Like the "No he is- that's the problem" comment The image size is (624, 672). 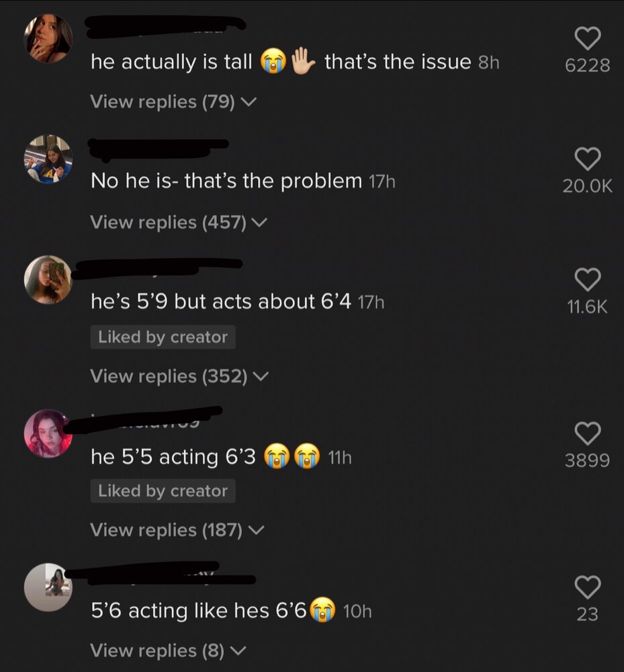pos(587,160)
